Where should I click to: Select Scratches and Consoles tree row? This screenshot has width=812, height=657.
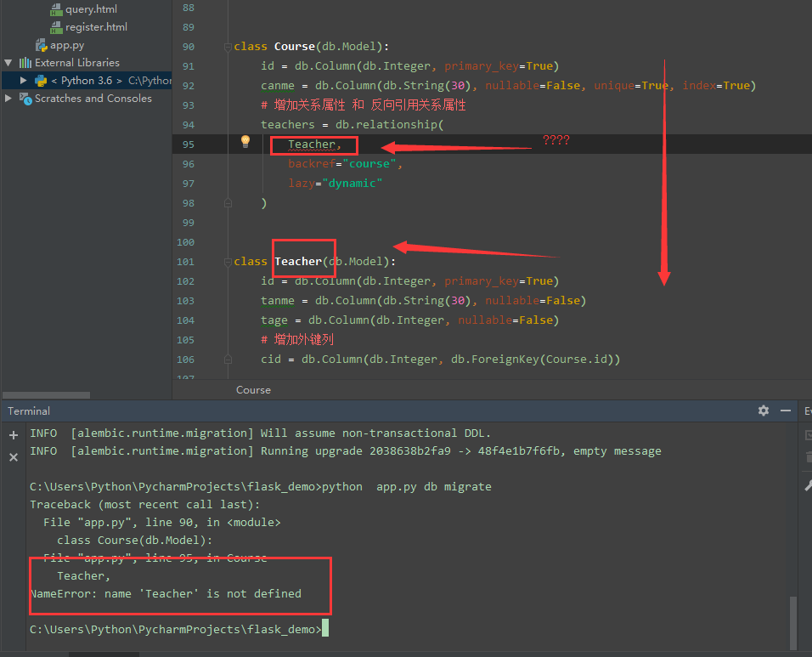[86, 99]
